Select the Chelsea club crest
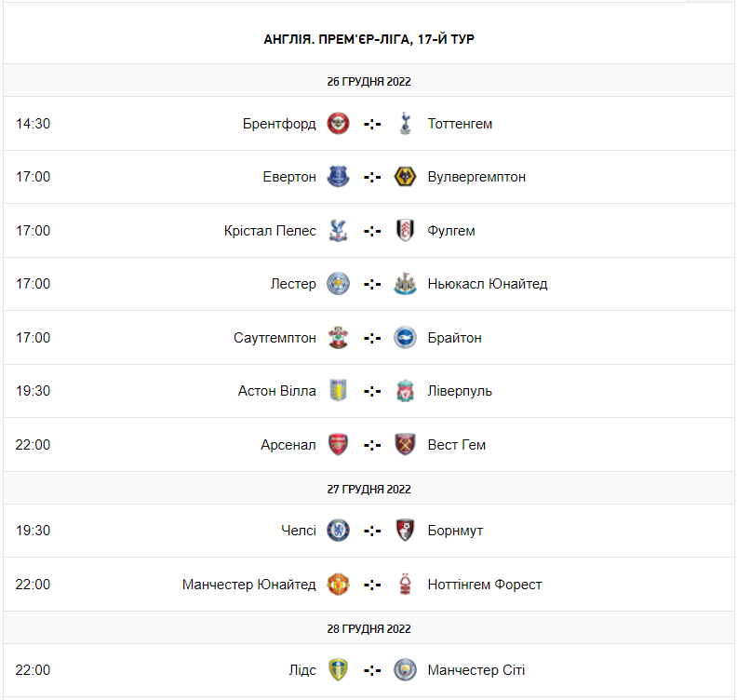 click(338, 531)
